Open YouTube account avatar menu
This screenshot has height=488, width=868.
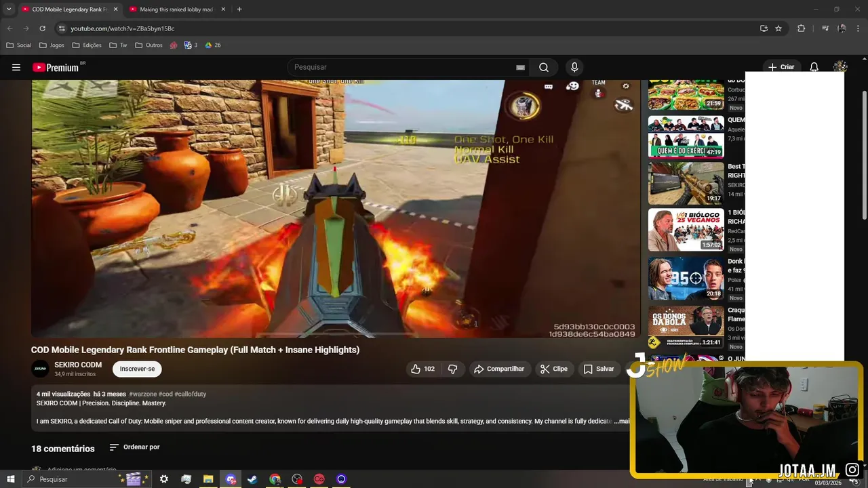840,67
